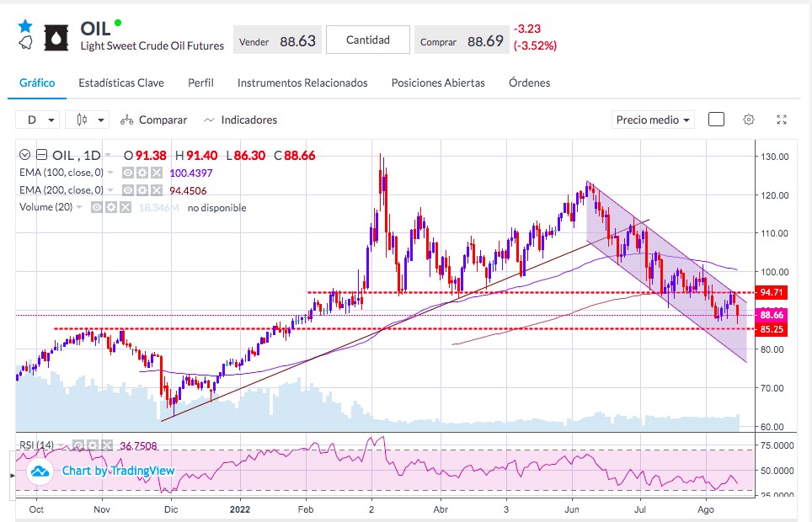812x522 pixels.
Task: Open settings for EMA 100 indicator
Action: click(x=142, y=173)
